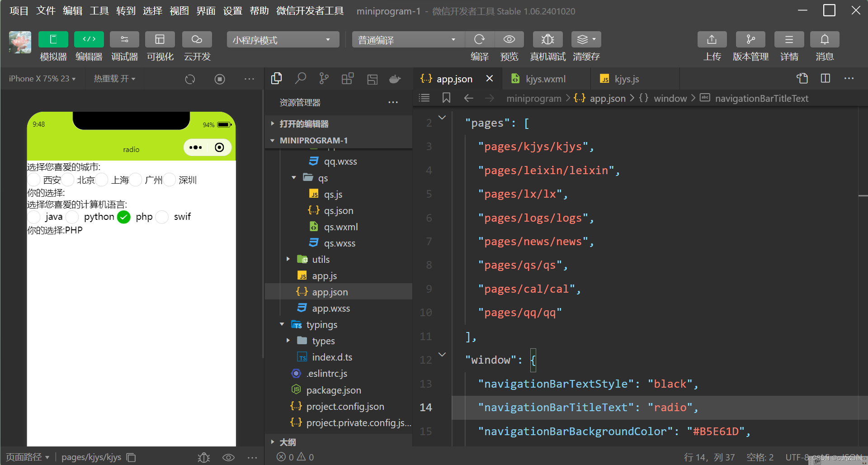Click the errors and warnings count
Screen dimensions: 868x465
295,457
